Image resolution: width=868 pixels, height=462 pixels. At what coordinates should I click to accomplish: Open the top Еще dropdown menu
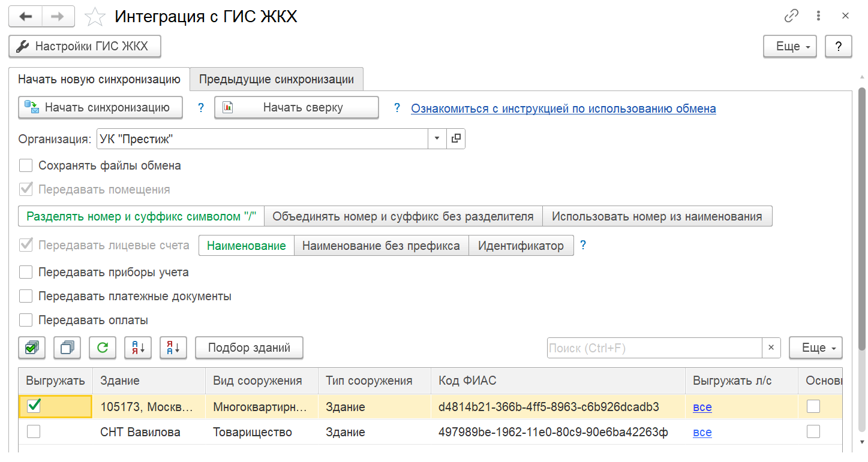[789, 46]
